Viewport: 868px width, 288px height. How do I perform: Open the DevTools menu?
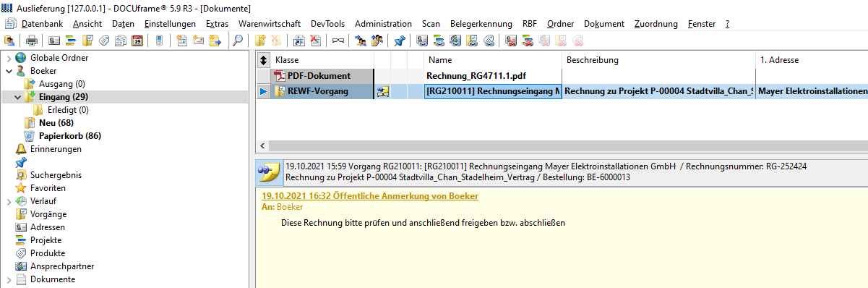click(328, 24)
